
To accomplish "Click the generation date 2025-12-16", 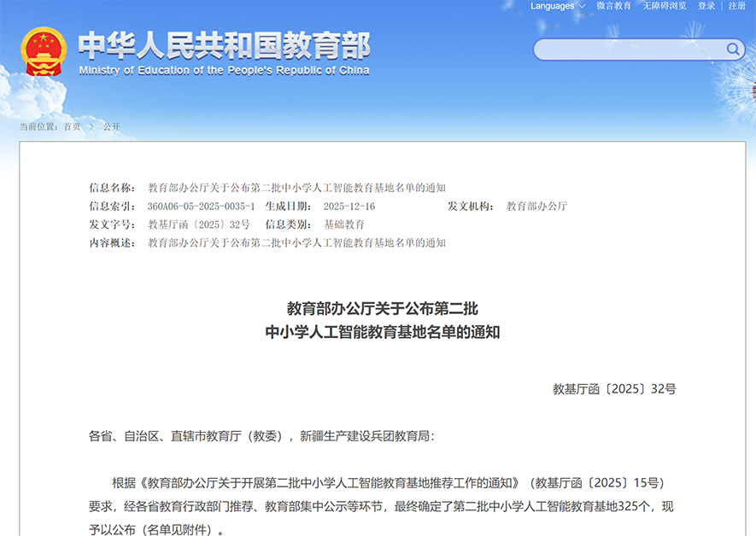I will pos(349,207).
